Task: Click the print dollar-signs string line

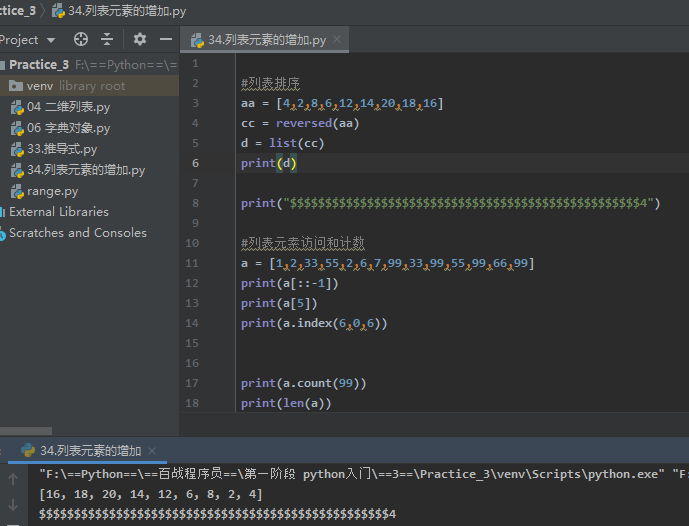Action: click(450, 203)
